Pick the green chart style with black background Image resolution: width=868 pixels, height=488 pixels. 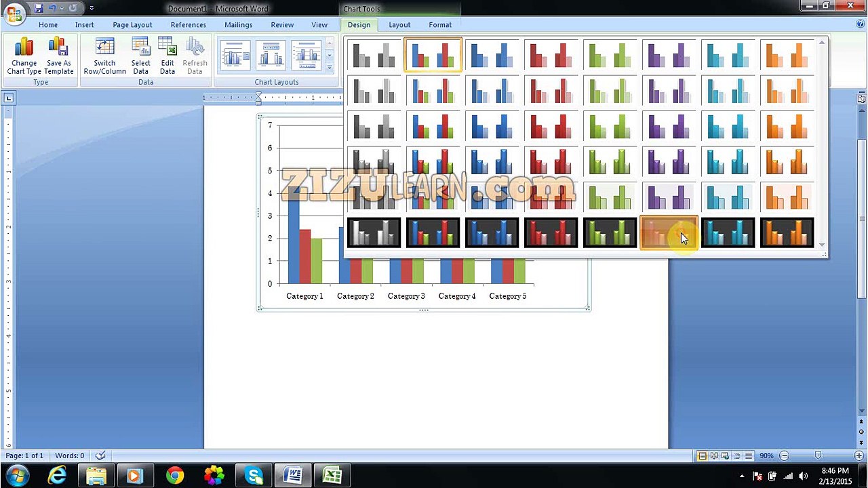[610, 232]
